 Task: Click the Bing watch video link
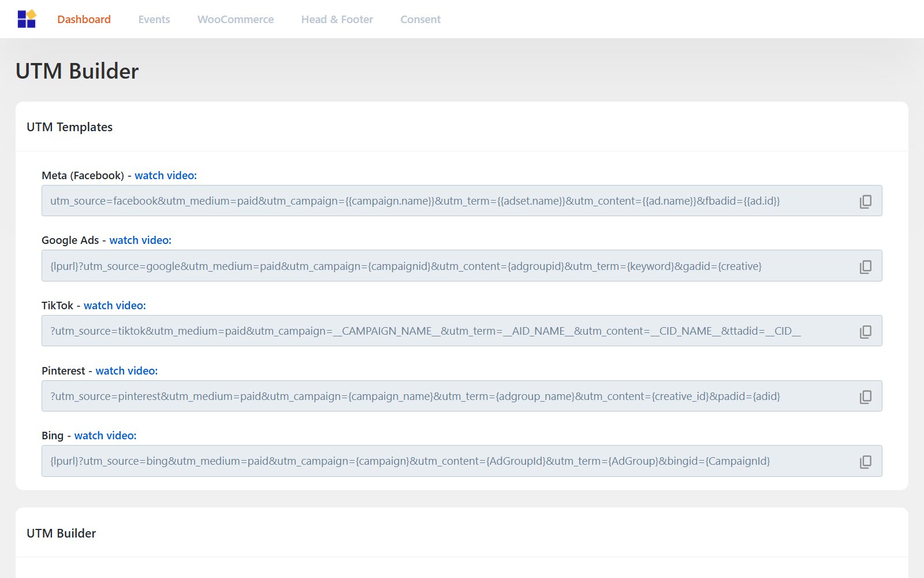coord(105,435)
